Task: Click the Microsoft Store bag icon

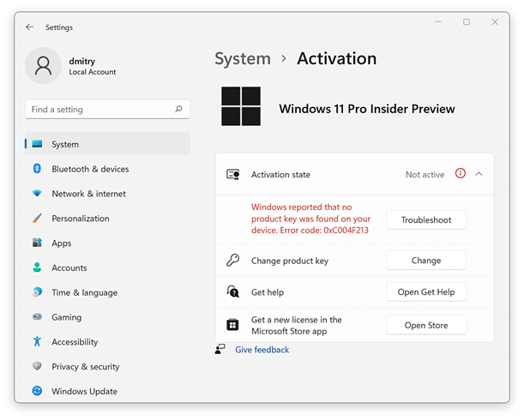Action: coord(232,325)
